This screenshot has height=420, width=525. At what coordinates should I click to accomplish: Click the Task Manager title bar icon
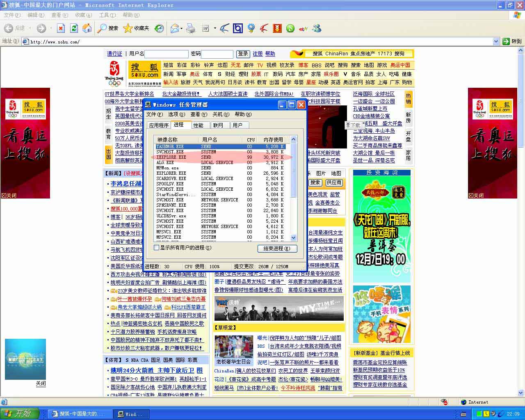(x=148, y=105)
